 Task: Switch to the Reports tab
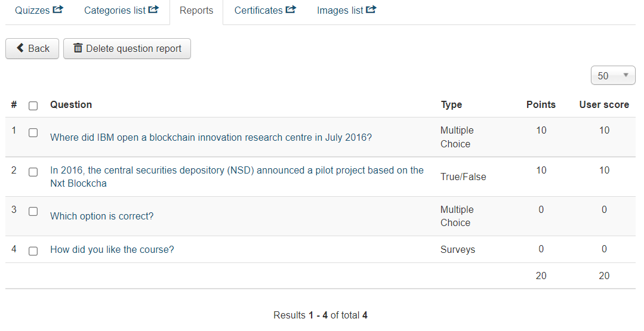tap(196, 11)
